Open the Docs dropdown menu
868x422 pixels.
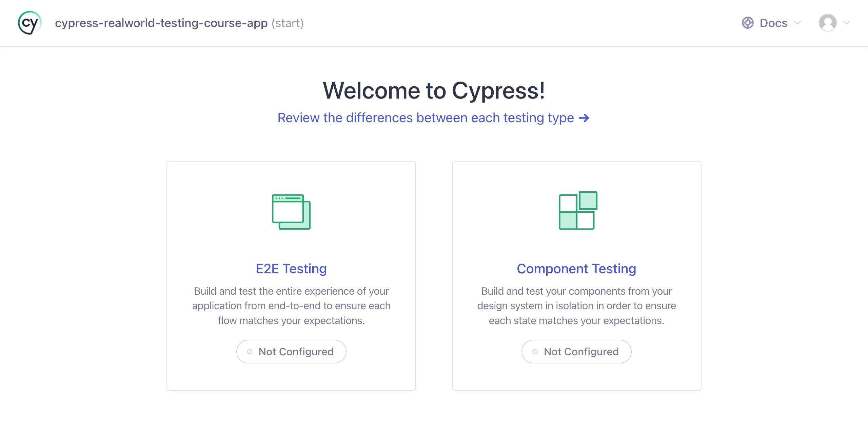pos(773,23)
